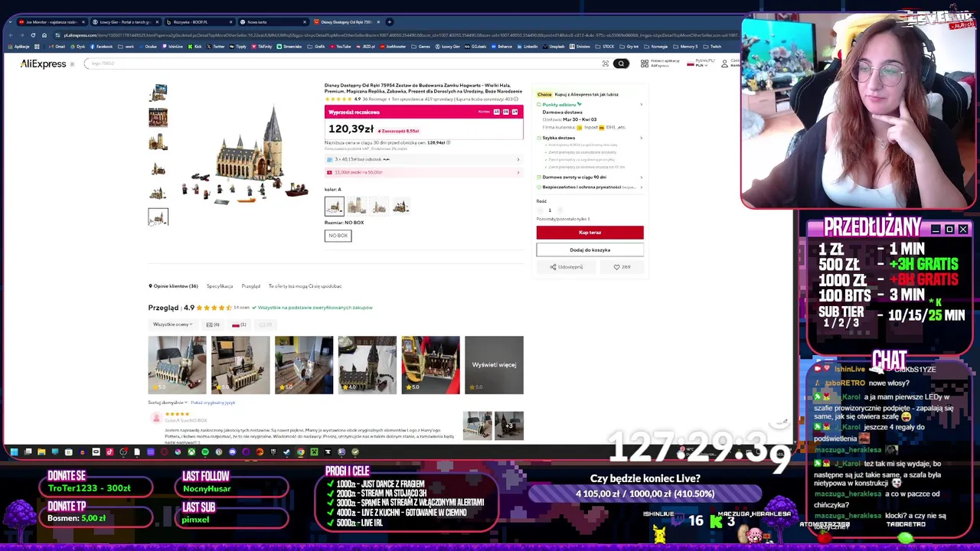Choose the fourth color variant swatch

click(400, 206)
